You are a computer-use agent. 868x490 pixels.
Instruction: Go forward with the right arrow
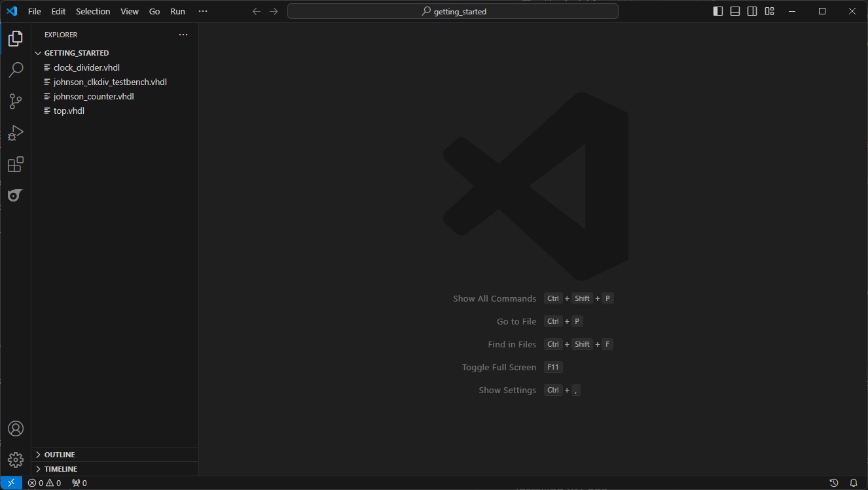pyautogui.click(x=274, y=11)
